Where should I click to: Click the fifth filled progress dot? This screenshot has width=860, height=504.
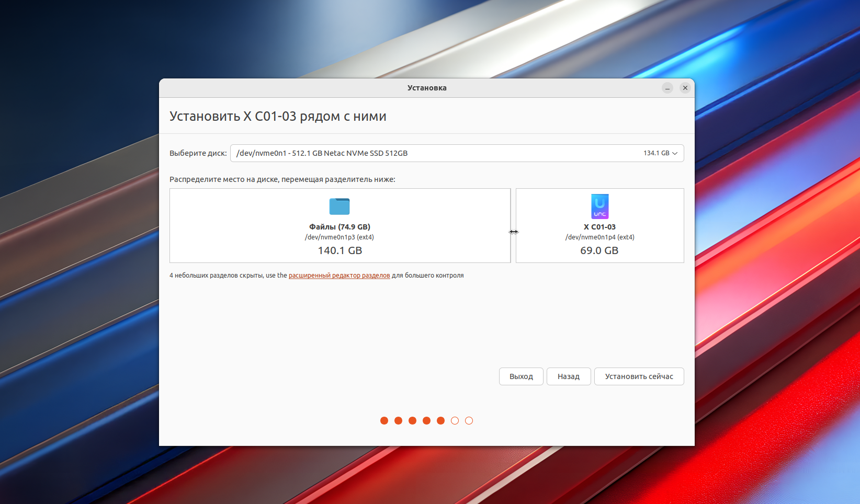click(440, 421)
